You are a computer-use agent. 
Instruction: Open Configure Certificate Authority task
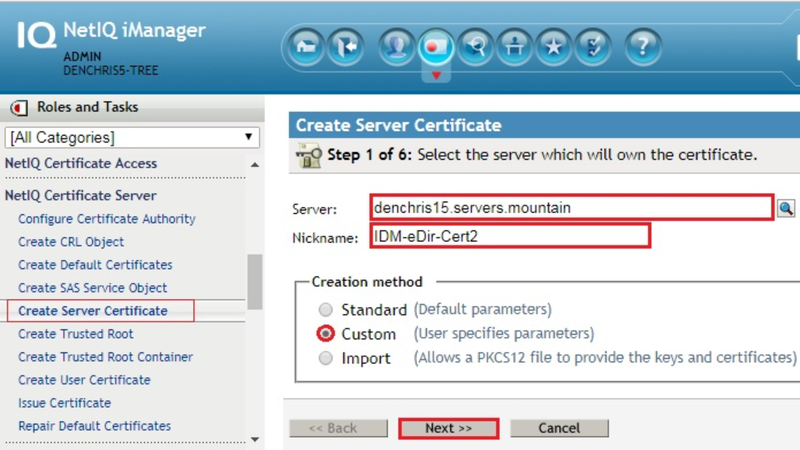click(x=107, y=219)
